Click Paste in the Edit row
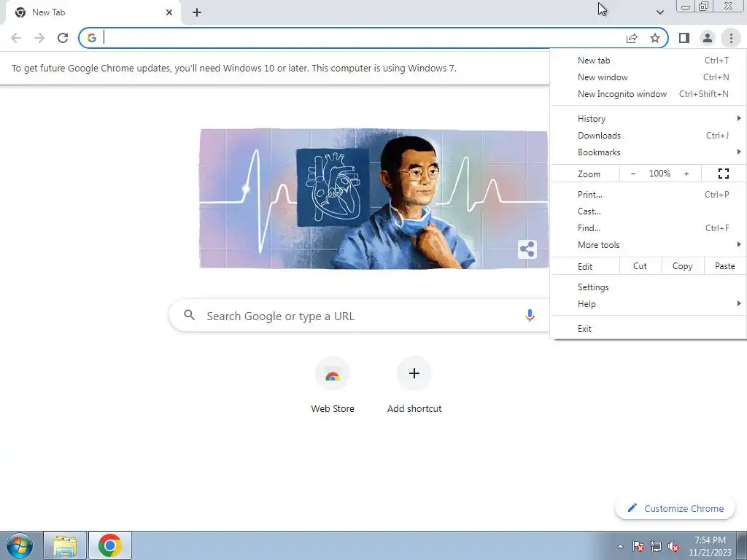 724,266
